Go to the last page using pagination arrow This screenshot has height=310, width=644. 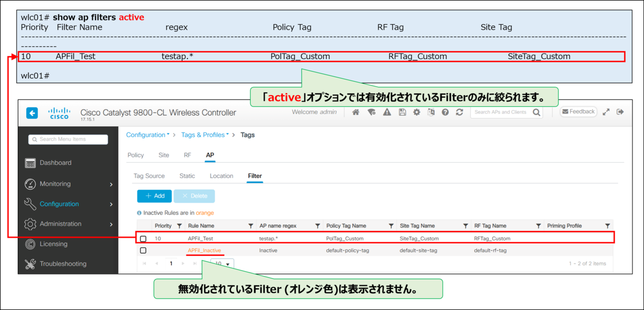pyautogui.click(x=195, y=264)
